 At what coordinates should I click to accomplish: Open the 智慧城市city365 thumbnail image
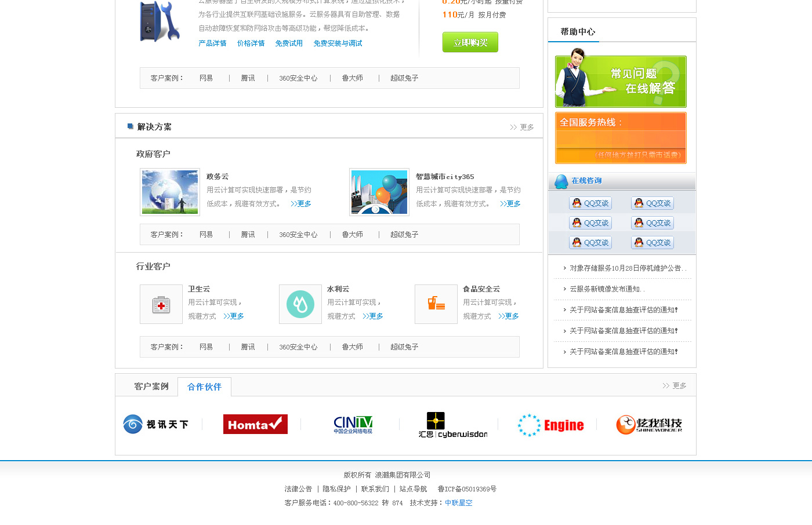pyautogui.click(x=379, y=192)
